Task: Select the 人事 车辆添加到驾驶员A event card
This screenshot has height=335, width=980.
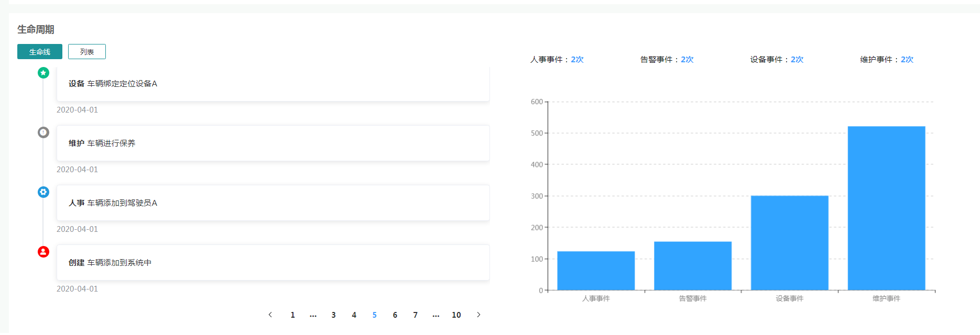Action: click(273, 203)
